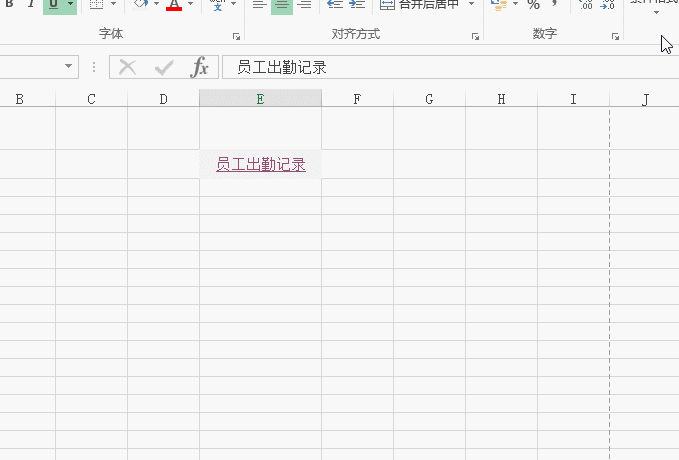Click the increase decimal places icon
679x460 pixels.
tap(585, 5)
